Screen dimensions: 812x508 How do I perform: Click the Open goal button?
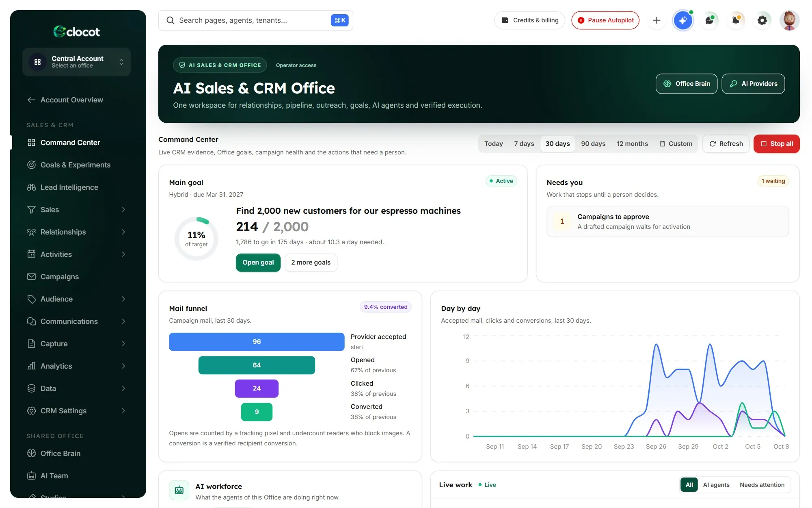pyautogui.click(x=258, y=263)
